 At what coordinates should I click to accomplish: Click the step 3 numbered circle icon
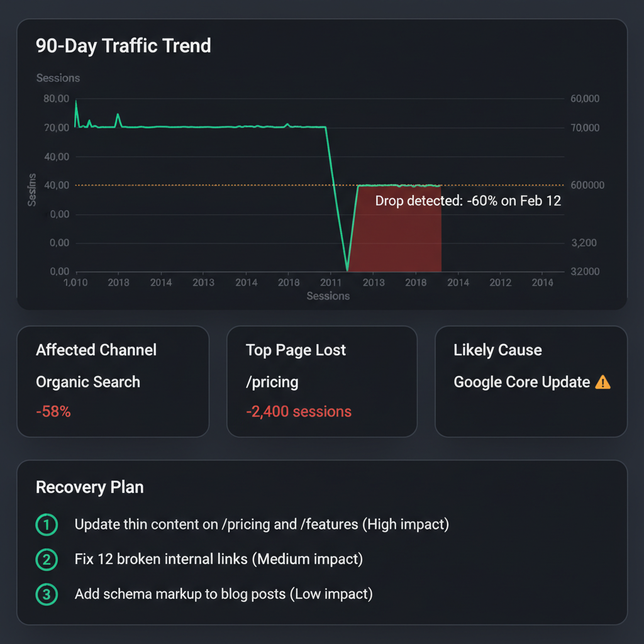(x=47, y=594)
